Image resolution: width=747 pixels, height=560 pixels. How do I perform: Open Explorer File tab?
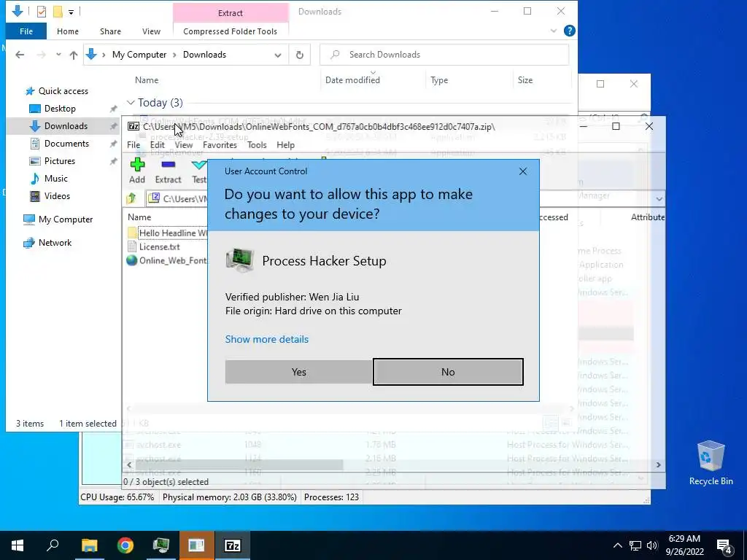click(x=26, y=31)
